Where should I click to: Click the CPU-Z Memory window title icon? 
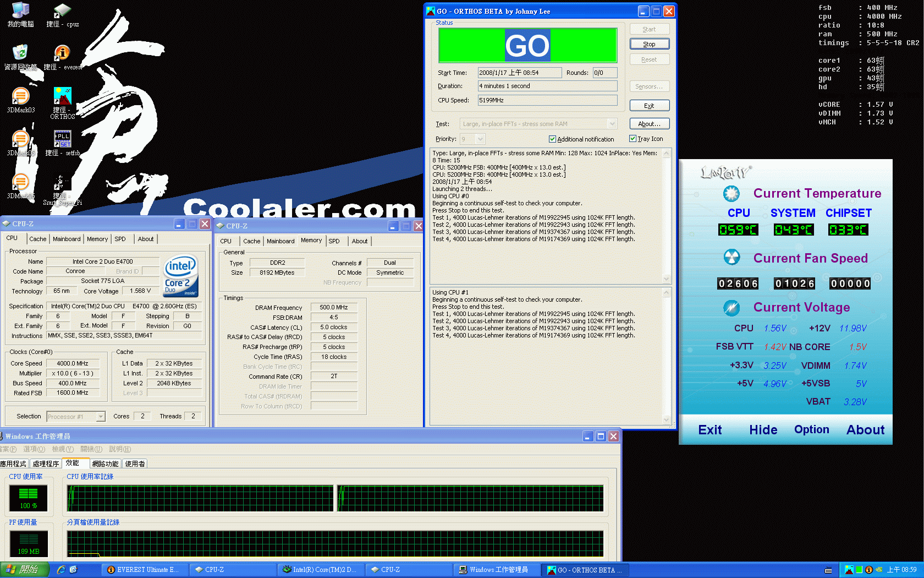220,226
